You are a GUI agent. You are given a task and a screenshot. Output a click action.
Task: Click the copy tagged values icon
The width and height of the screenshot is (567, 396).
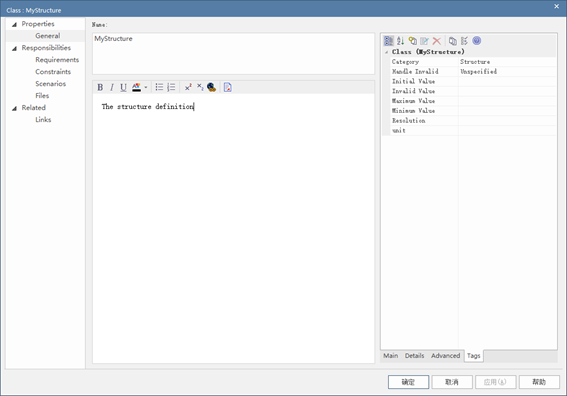[x=453, y=41]
